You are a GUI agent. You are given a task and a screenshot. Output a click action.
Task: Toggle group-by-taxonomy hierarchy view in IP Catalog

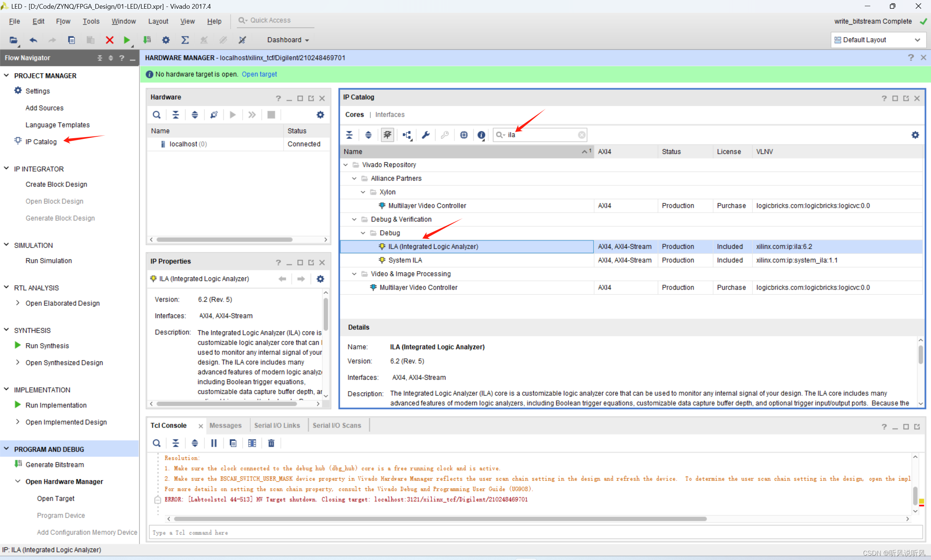point(407,135)
